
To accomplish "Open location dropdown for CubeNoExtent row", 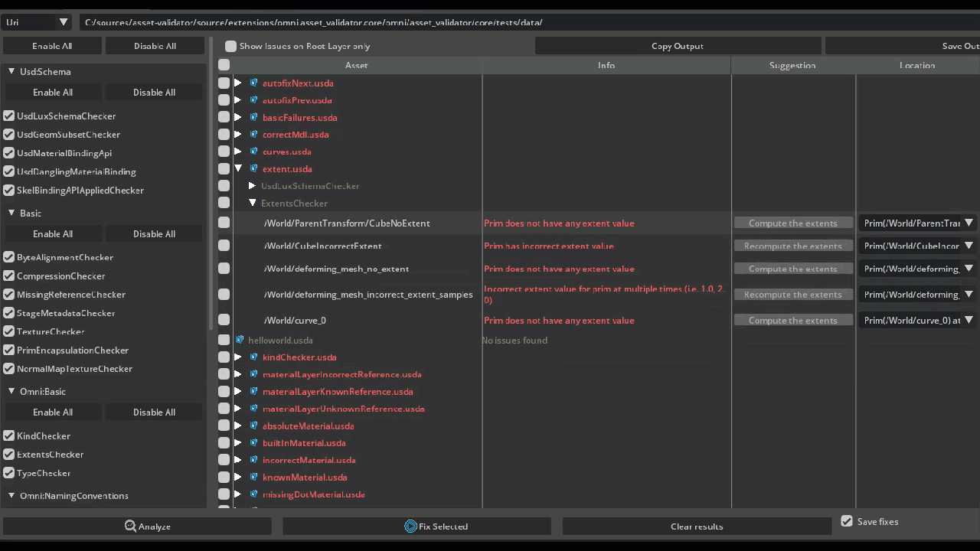I will (969, 223).
